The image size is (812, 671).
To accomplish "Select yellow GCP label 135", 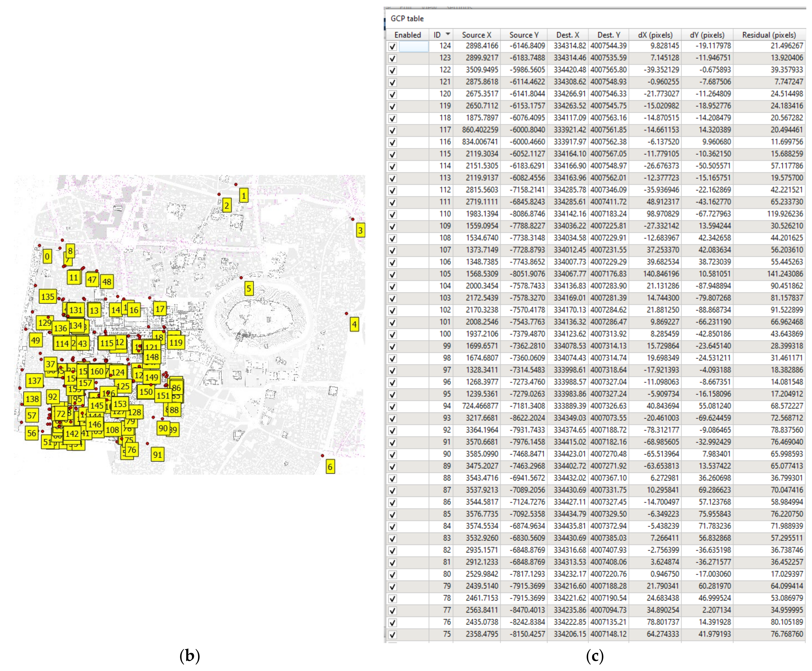I will pos(48,297).
